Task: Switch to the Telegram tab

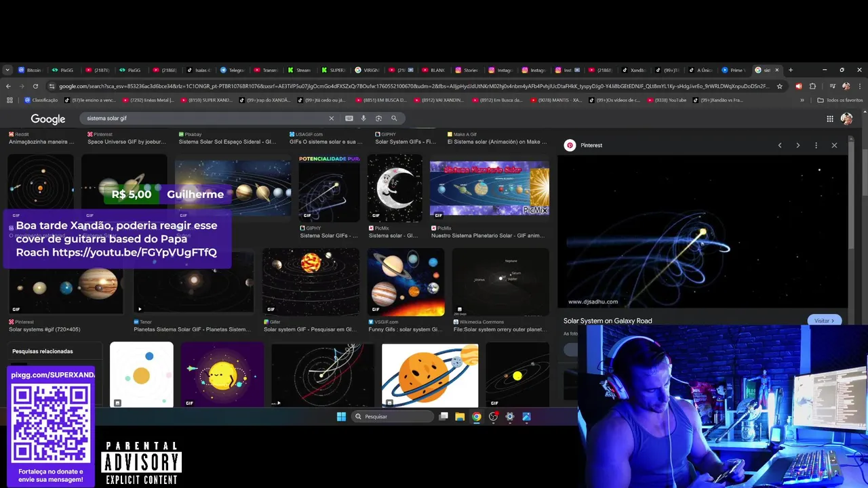Action: click(233, 70)
